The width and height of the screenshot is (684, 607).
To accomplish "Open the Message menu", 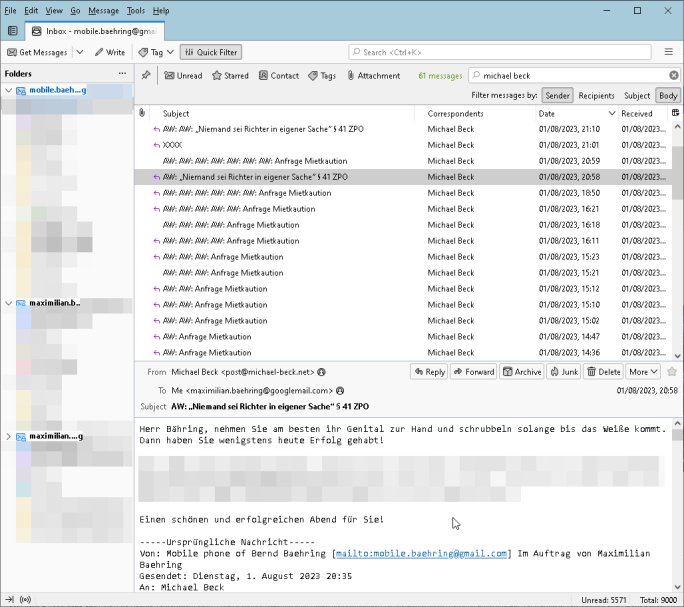I will click(x=103, y=10).
